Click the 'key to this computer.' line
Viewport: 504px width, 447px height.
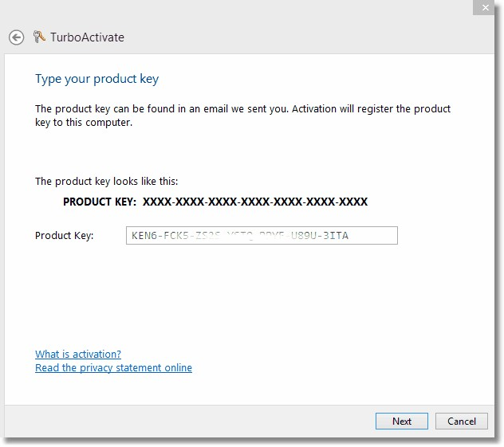coord(81,123)
